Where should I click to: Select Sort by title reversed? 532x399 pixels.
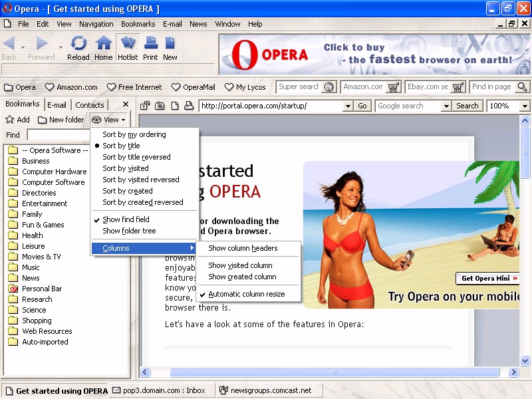pos(145,157)
